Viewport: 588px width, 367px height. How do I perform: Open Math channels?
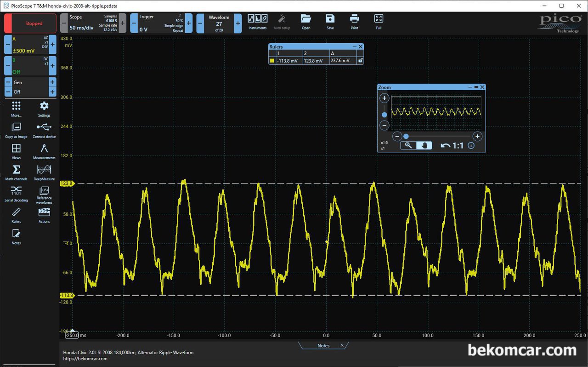coord(16,172)
